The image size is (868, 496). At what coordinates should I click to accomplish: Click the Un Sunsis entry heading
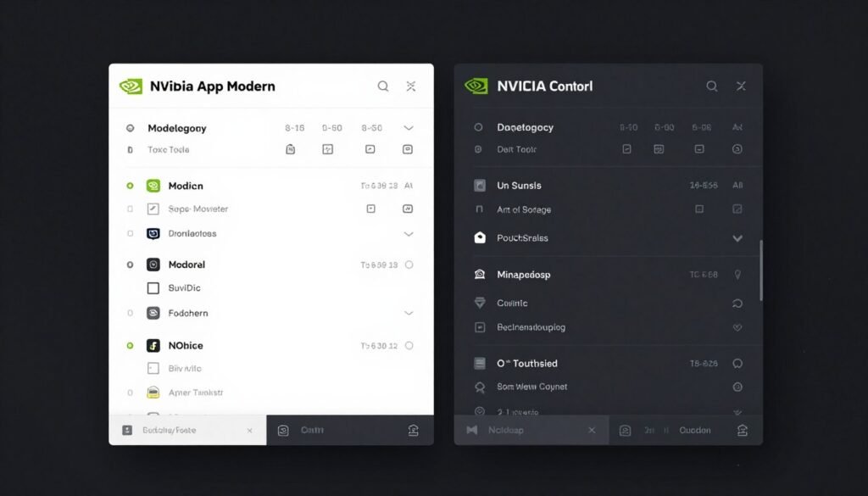tap(520, 185)
